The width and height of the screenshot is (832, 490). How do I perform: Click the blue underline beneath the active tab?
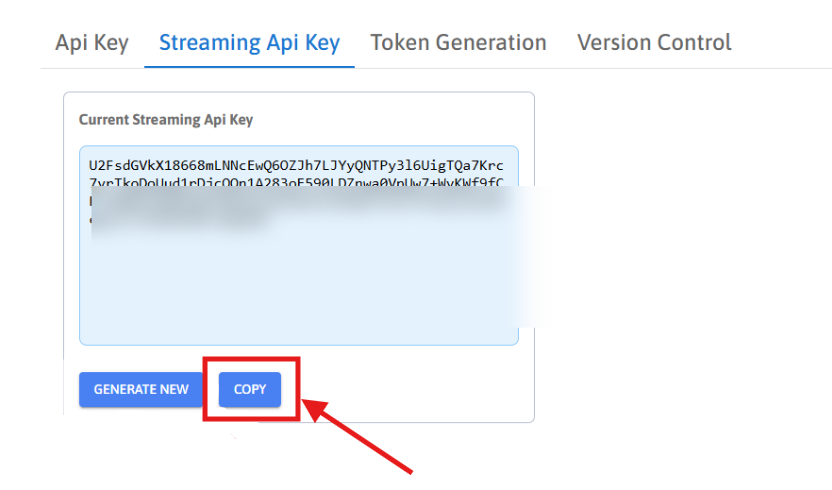click(249, 66)
